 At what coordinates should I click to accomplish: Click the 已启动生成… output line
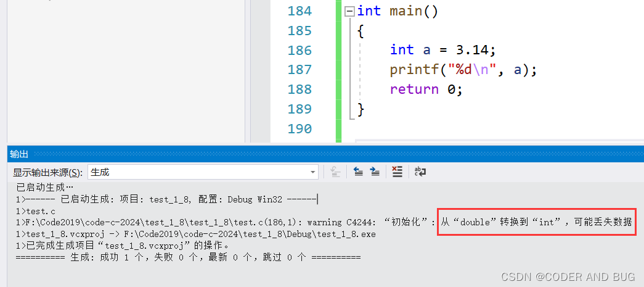(x=44, y=188)
